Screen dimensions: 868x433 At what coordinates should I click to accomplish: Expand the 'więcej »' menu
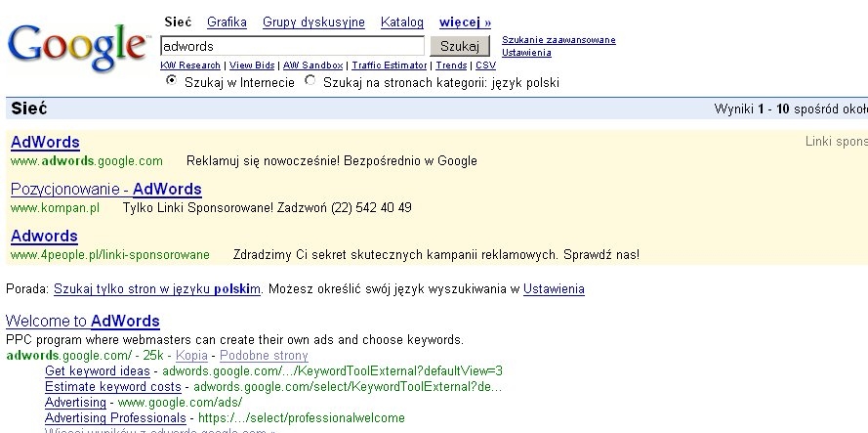[x=465, y=22]
